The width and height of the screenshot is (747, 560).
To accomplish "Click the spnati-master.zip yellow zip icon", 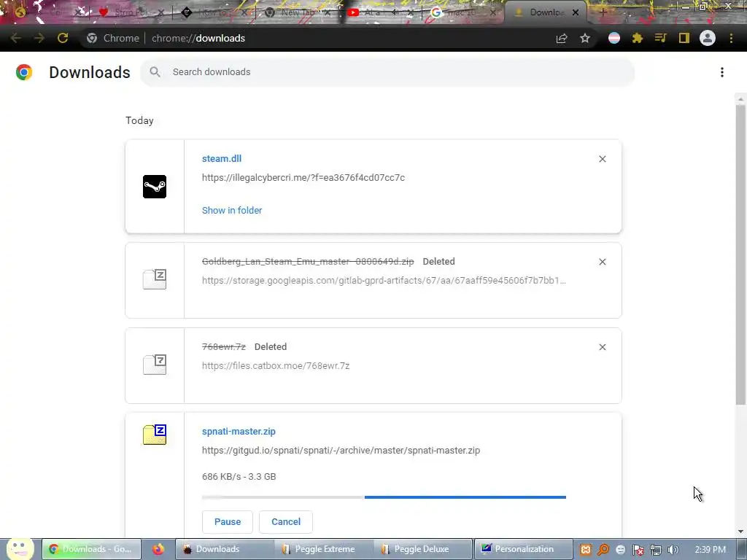I will pos(155,435).
